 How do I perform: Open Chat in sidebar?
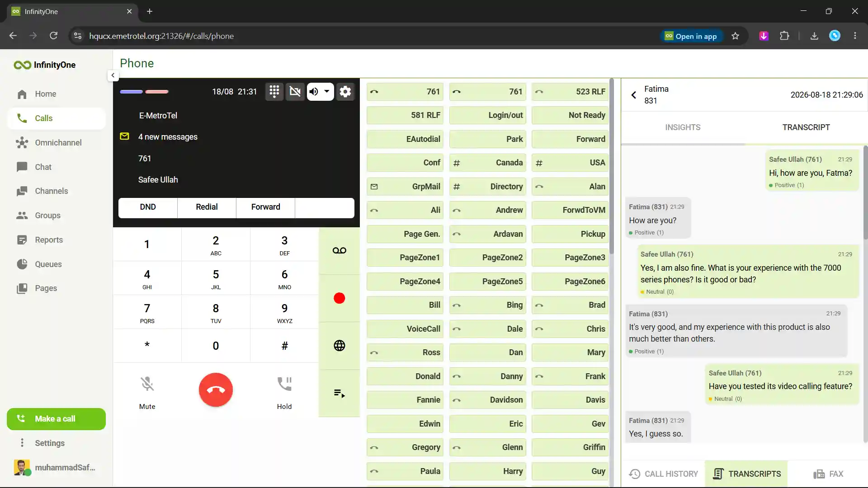(x=57, y=167)
